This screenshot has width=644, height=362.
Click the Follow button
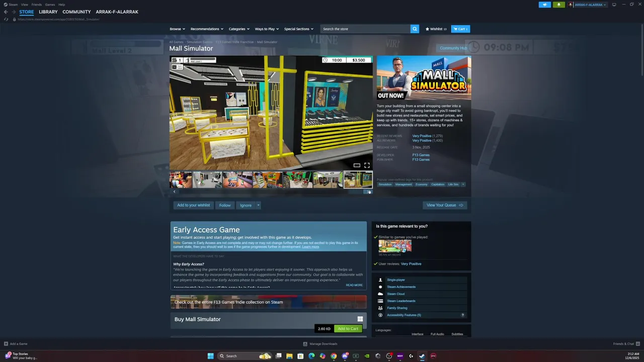pyautogui.click(x=225, y=205)
